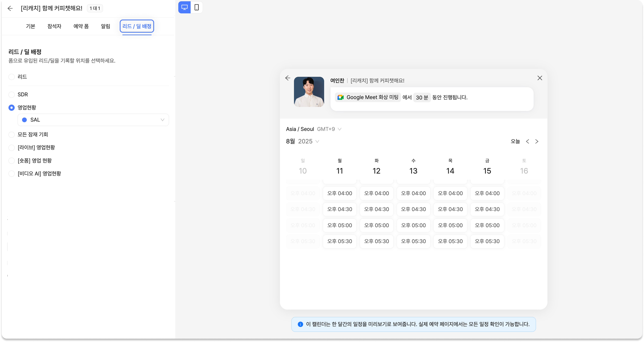Expand the Asia / Seoul timezone selector
This screenshot has height=342, width=644.
pos(313,129)
